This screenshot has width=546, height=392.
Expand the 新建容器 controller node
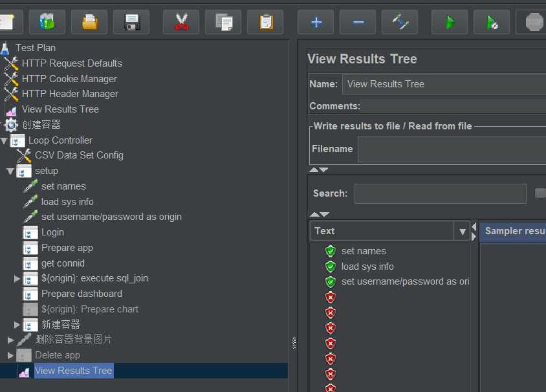[x=17, y=325]
